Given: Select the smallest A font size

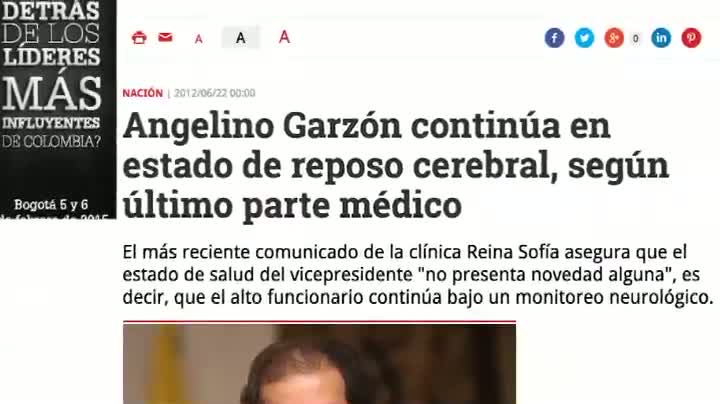Looking at the screenshot, I should click(198, 39).
